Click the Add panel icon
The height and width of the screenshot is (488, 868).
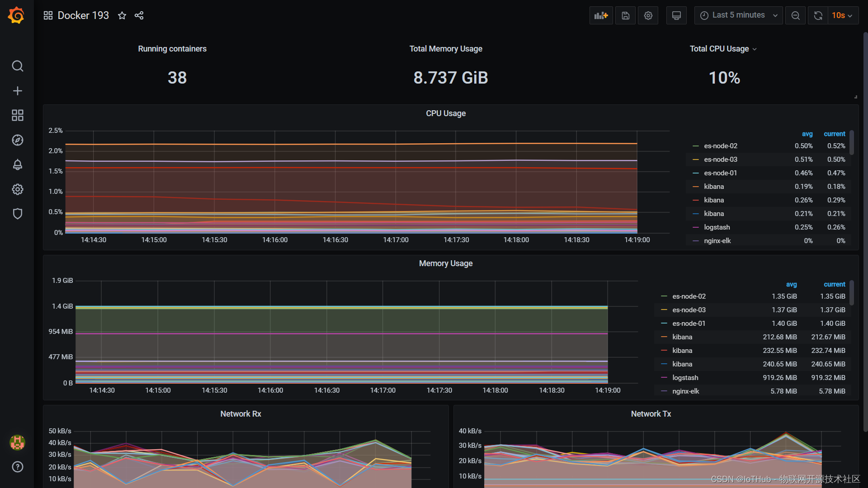coord(601,15)
